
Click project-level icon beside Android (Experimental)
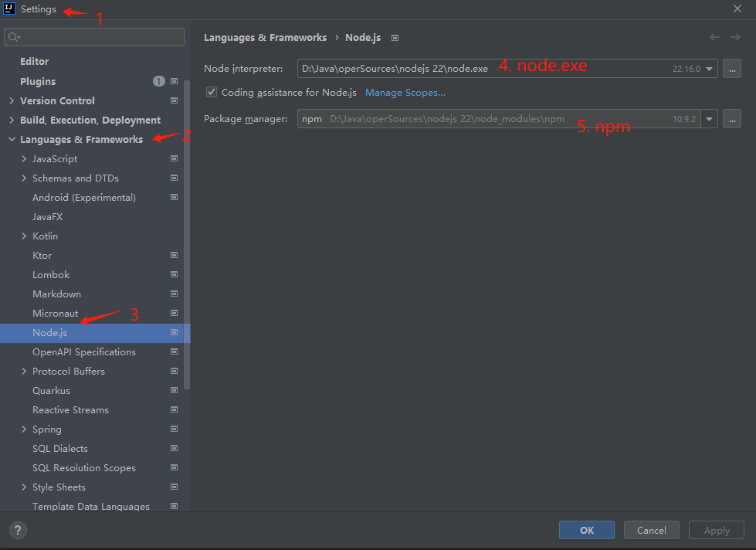click(x=174, y=197)
